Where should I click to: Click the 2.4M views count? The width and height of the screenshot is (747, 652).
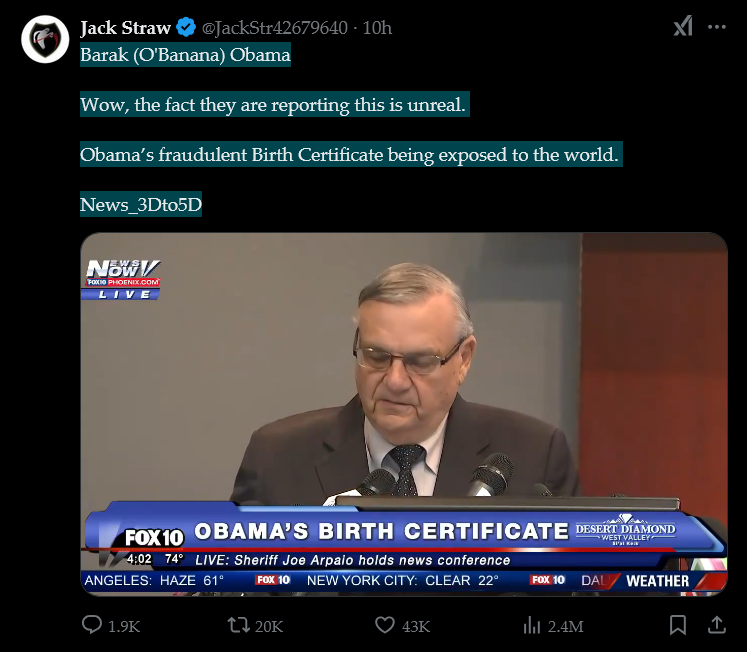tap(566, 626)
